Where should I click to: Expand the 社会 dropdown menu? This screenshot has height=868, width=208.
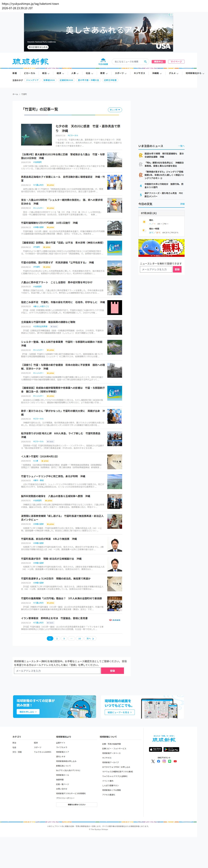coord(89,73)
